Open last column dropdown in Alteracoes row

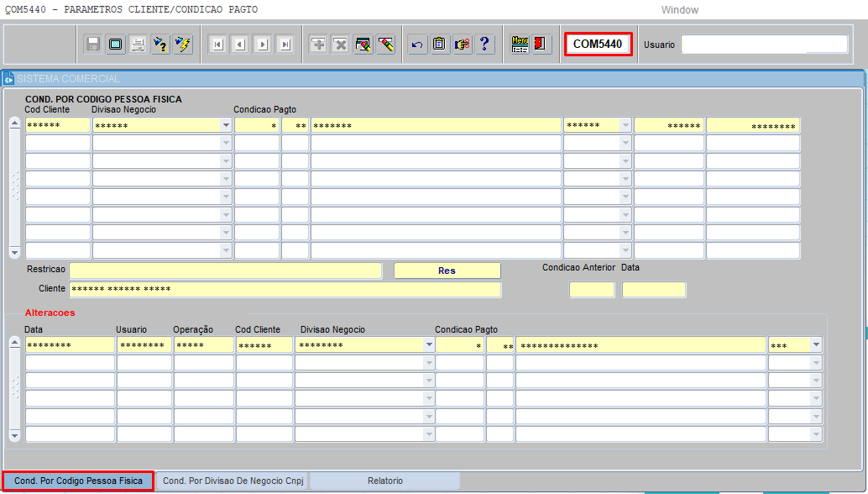816,345
